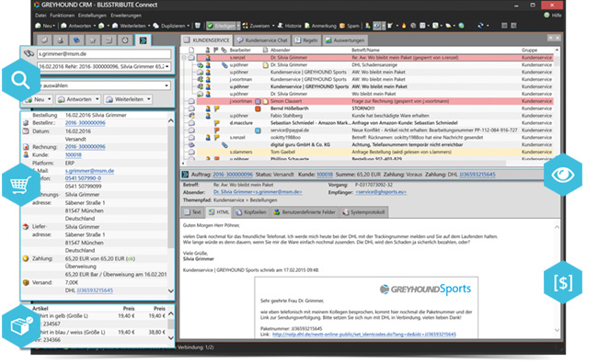Select the first icon tab in left panel
Viewport: 598px width, 364px height.
click(45, 40)
